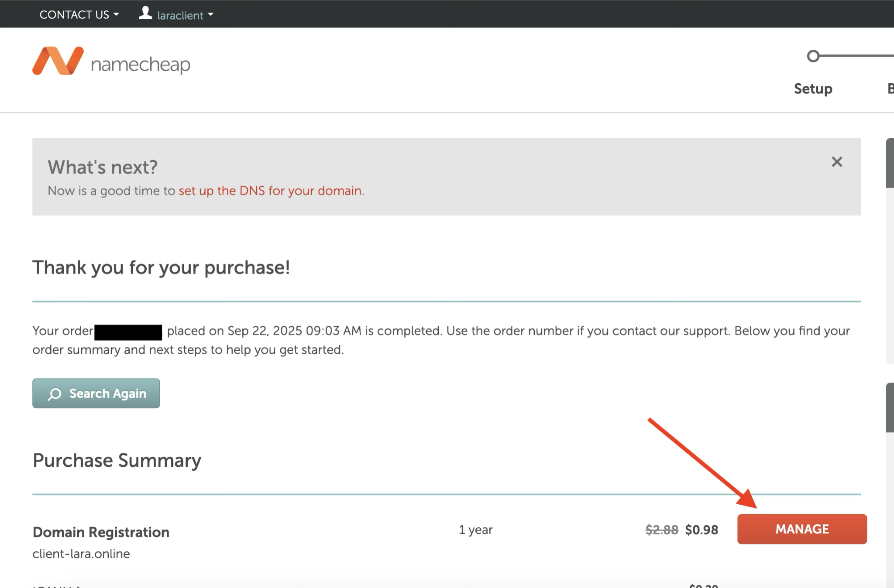Dismiss the What's next banner
Viewport: 894px width, 588px height.
(836, 162)
